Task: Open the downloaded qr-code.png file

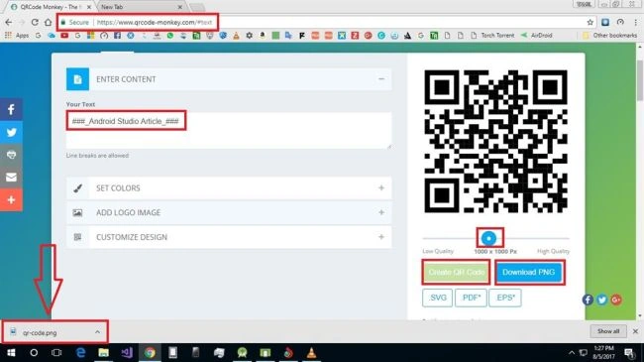Action: pos(40,332)
